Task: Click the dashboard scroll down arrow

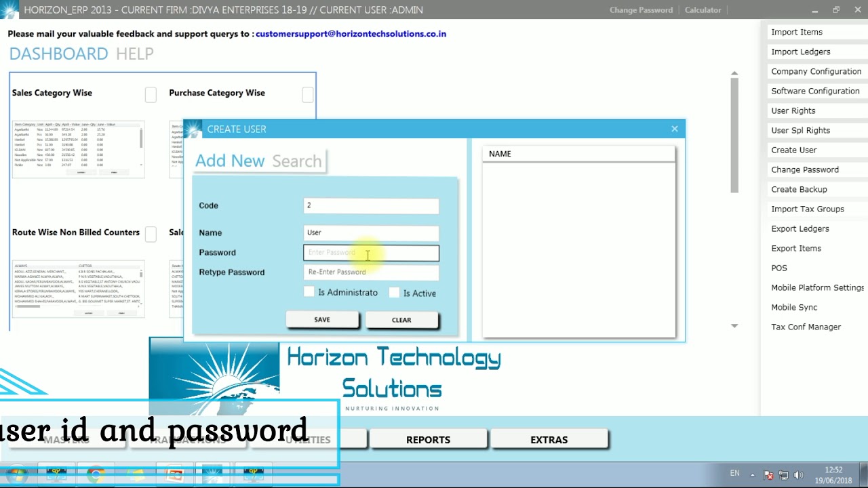Action: (x=734, y=326)
